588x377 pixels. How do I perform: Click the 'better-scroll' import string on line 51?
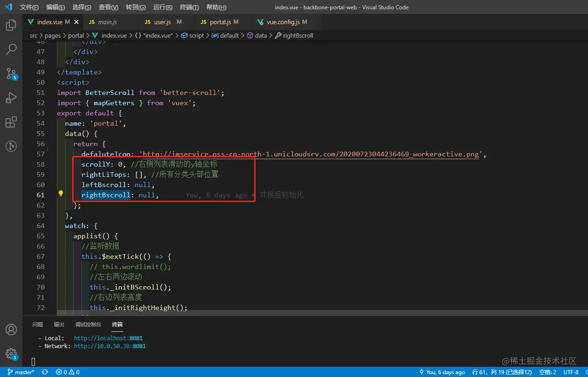(190, 93)
